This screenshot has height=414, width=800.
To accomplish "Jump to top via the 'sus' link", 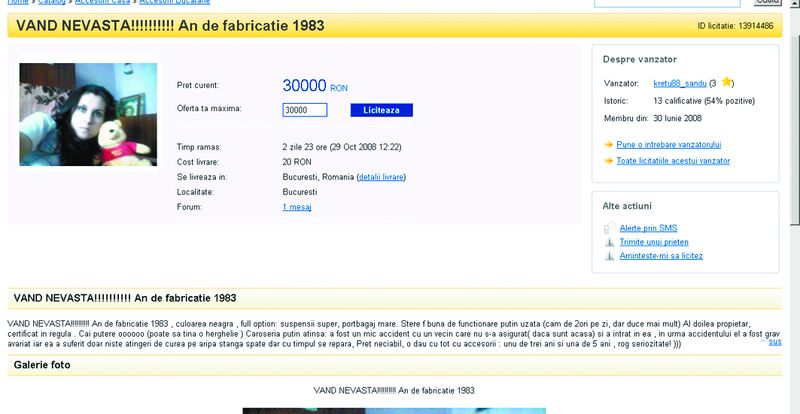I will (x=775, y=342).
